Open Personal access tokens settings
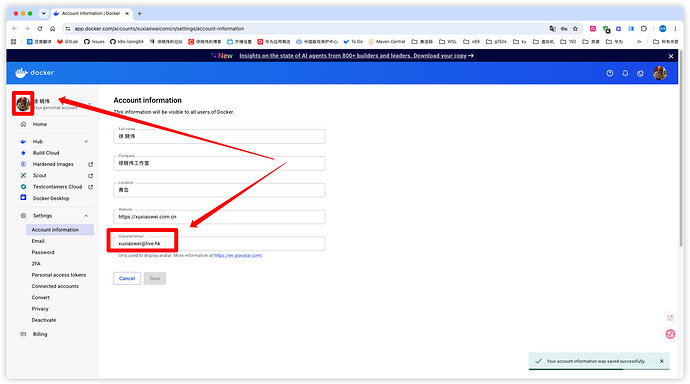This screenshot has height=384, width=690. (59, 275)
